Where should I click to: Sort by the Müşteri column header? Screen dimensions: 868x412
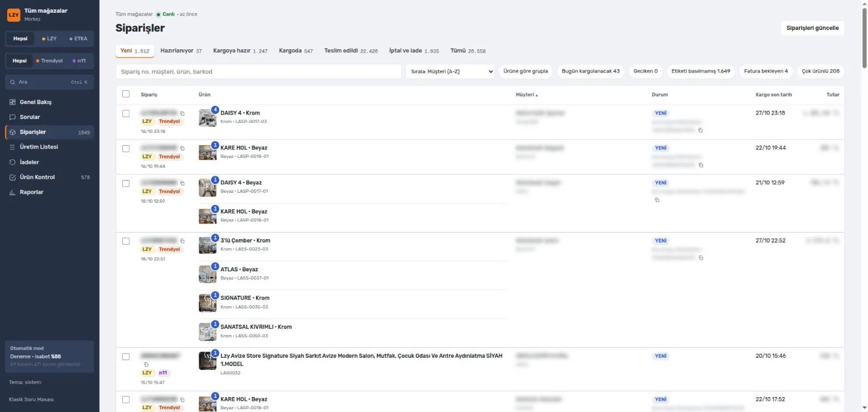(526, 95)
